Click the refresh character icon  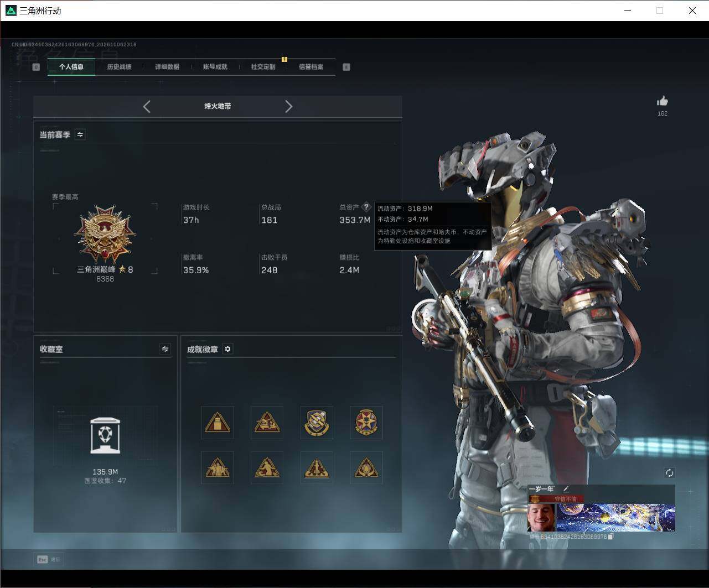(670, 472)
